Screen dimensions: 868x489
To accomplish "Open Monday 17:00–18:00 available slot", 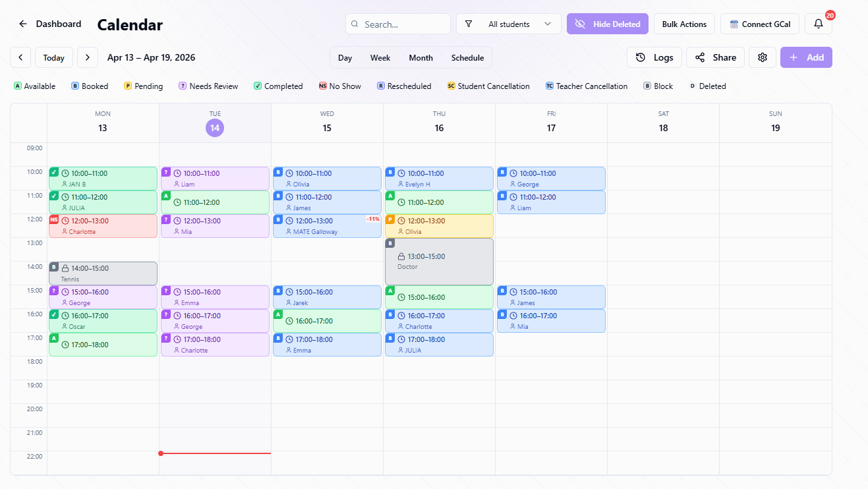I will (103, 345).
